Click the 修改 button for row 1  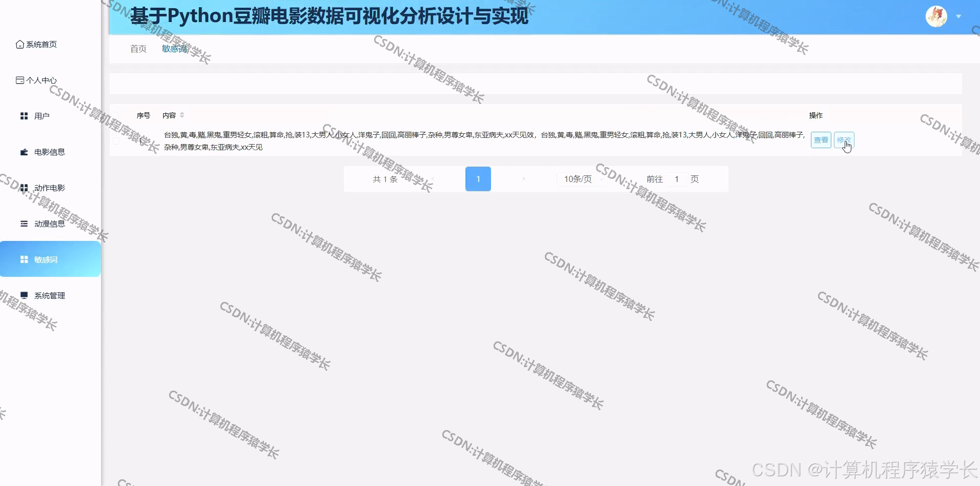pyautogui.click(x=844, y=140)
